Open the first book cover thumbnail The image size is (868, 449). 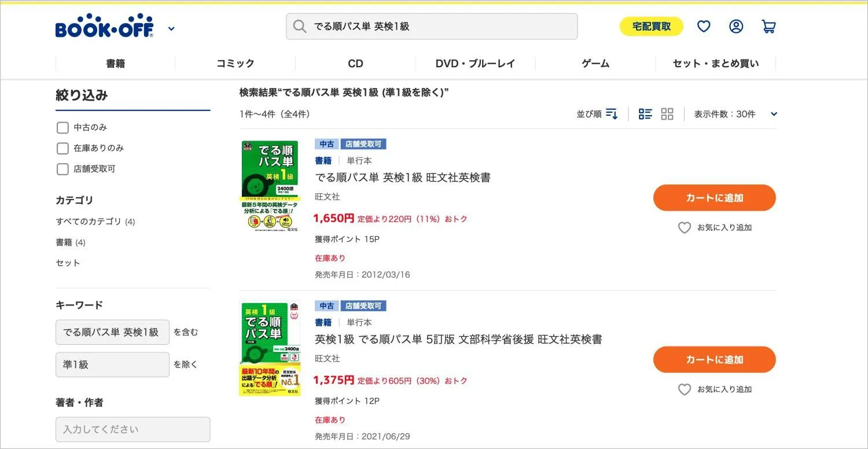[269, 186]
